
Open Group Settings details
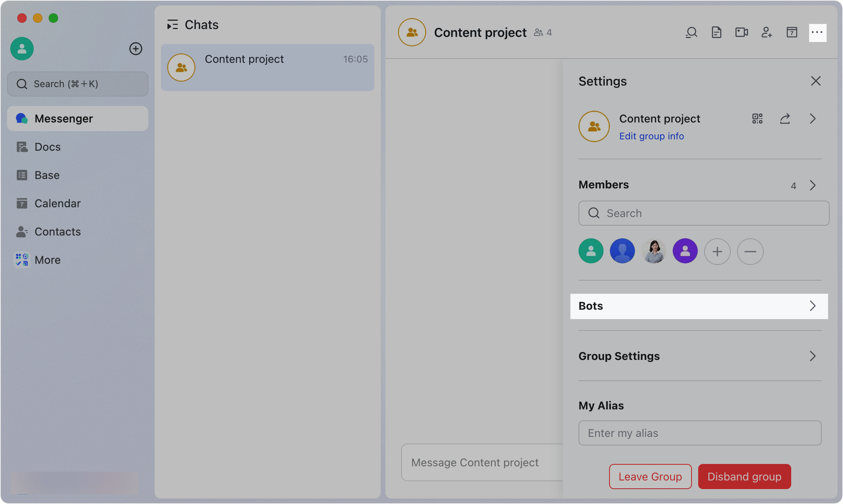point(699,356)
